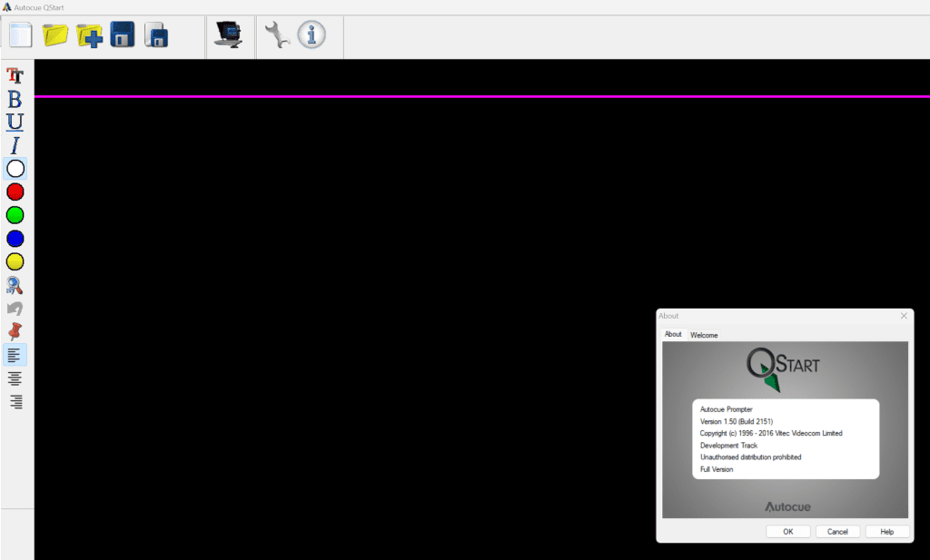Click the blue information icon
The image size is (930, 560).
click(x=312, y=35)
